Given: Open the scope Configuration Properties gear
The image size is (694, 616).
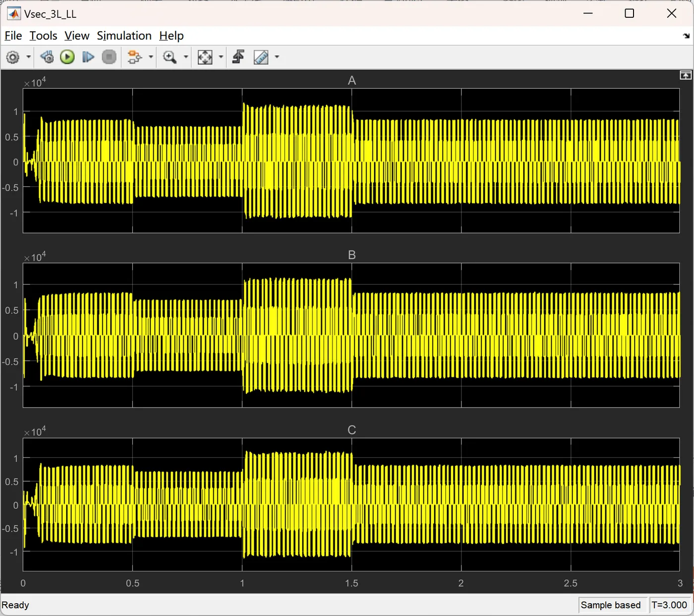Looking at the screenshot, I should (13, 57).
